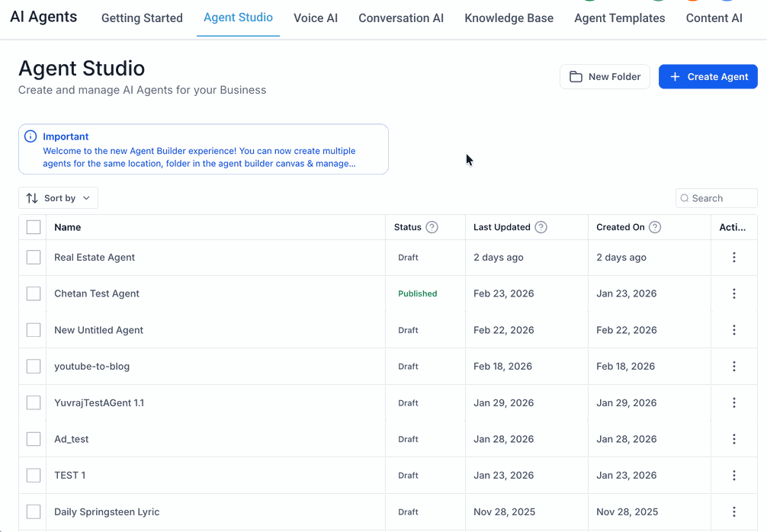The width and height of the screenshot is (767, 532).
Task: Switch to Agent Templates tab
Action: (x=619, y=18)
